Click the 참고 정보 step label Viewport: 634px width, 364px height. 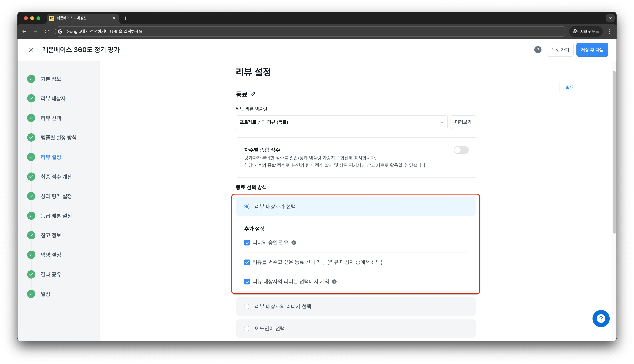click(x=51, y=235)
